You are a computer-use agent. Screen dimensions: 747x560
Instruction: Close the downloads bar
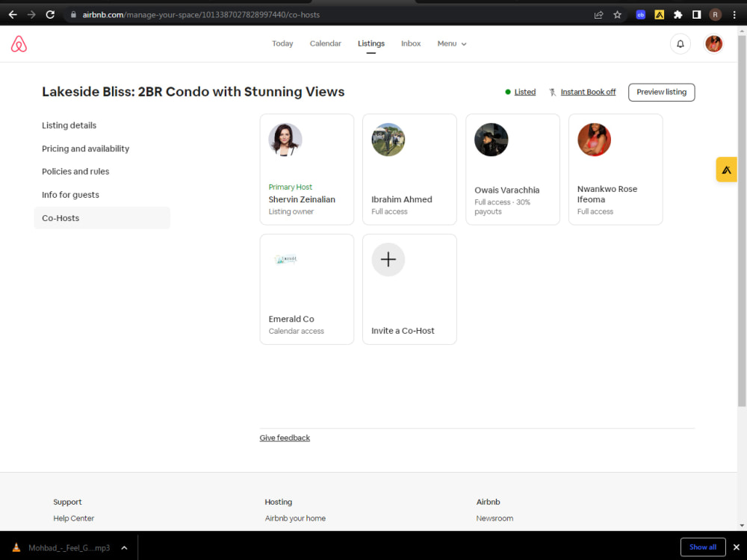736,547
